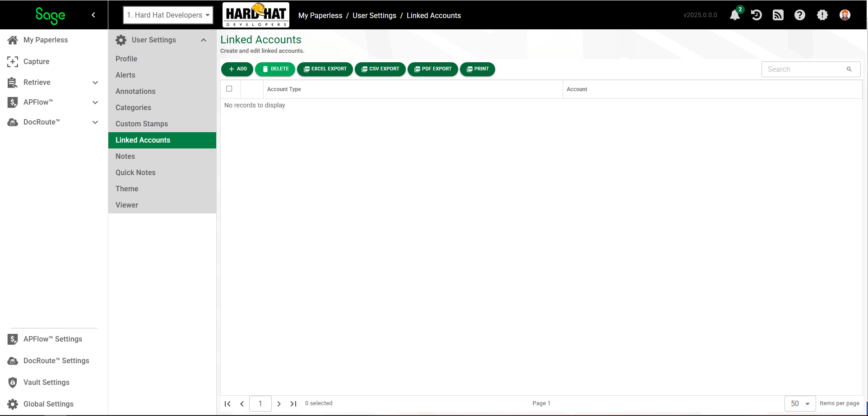The width and height of the screenshot is (868, 416).
Task: Open Theme in User Settings
Action: tap(162, 189)
